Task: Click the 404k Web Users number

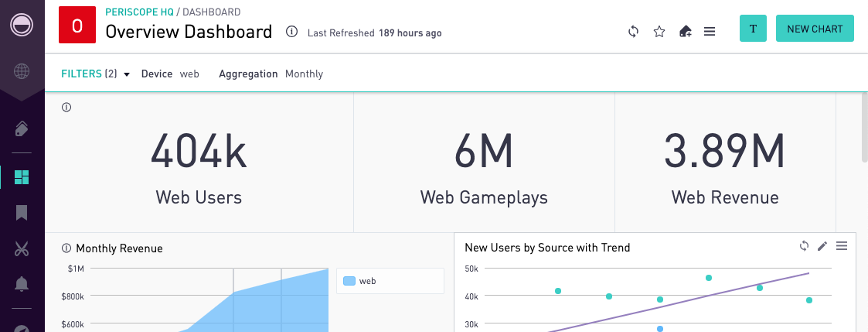Action: click(x=199, y=152)
